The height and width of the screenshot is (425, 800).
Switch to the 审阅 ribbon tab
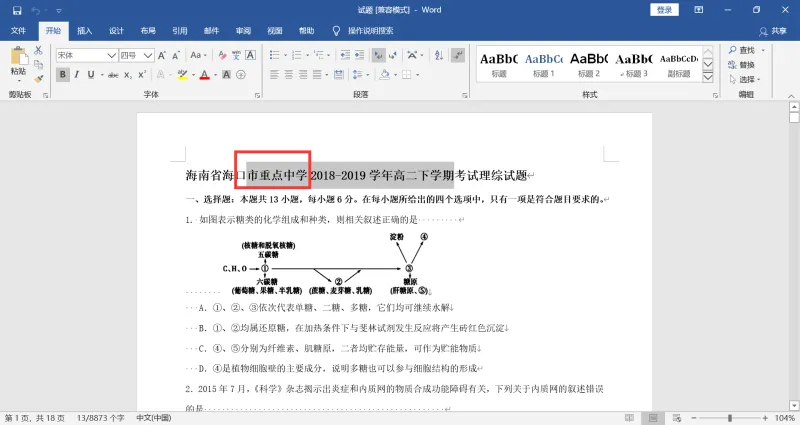click(243, 31)
